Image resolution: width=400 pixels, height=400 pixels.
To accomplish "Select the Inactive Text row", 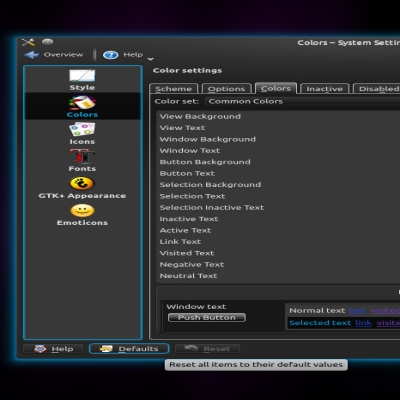I will (x=278, y=219).
